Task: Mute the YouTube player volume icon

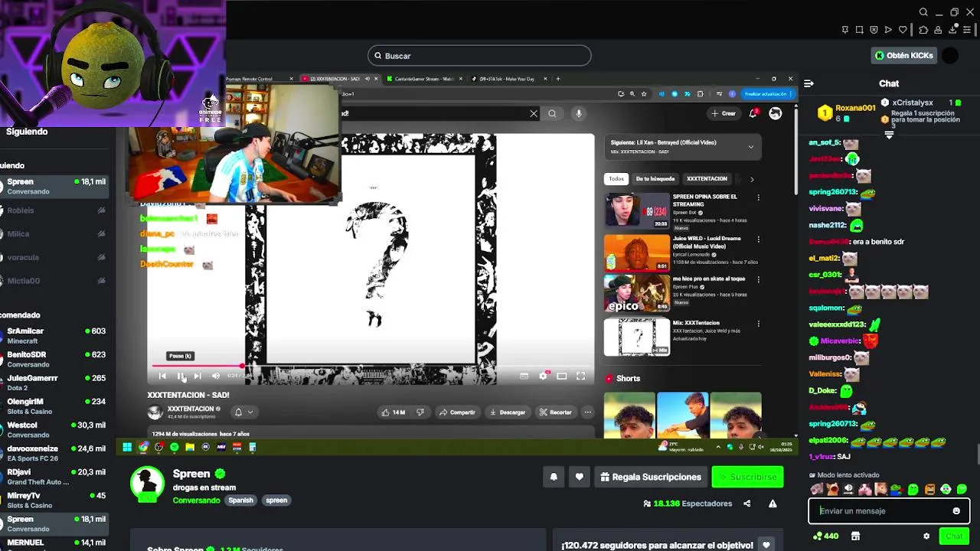Action: 215,376
